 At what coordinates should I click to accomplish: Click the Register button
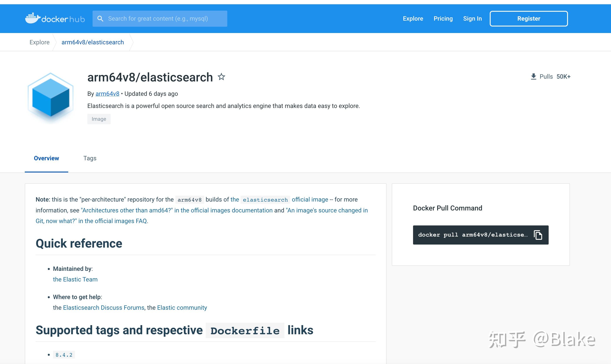(x=528, y=18)
